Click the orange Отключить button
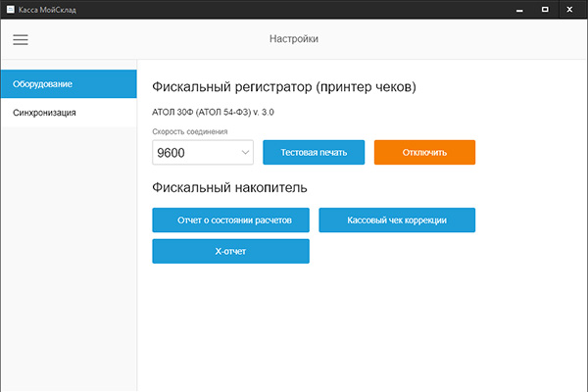Viewport: 588px width, 392px height. 424,152
